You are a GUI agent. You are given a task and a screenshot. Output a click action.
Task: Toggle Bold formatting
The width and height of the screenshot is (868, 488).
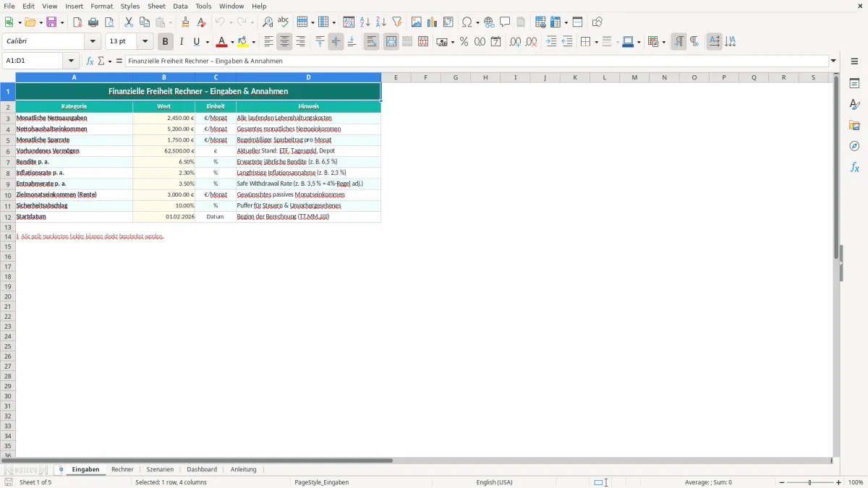[x=166, y=42]
